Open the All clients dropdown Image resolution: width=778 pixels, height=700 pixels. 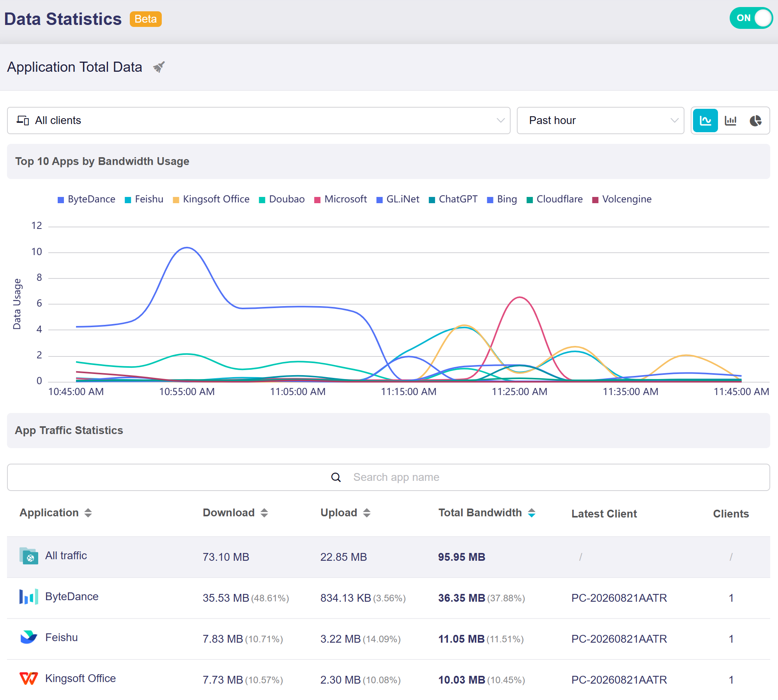coord(258,121)
